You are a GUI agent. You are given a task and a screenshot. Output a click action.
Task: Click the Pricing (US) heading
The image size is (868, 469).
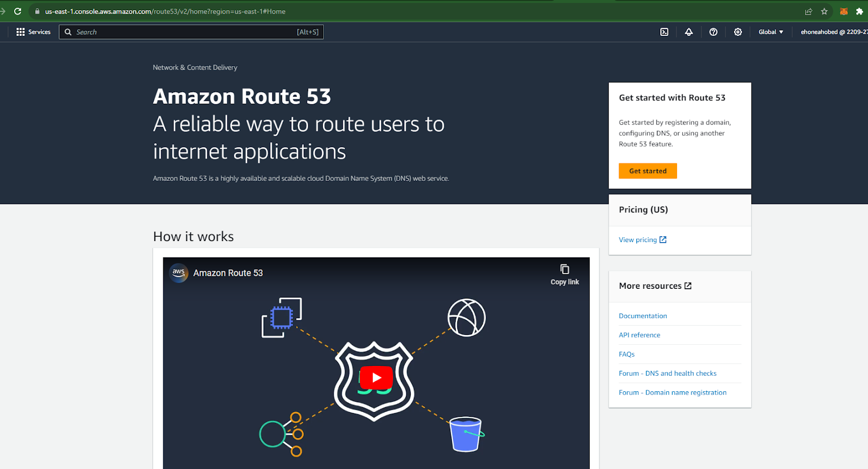(643, 210)
